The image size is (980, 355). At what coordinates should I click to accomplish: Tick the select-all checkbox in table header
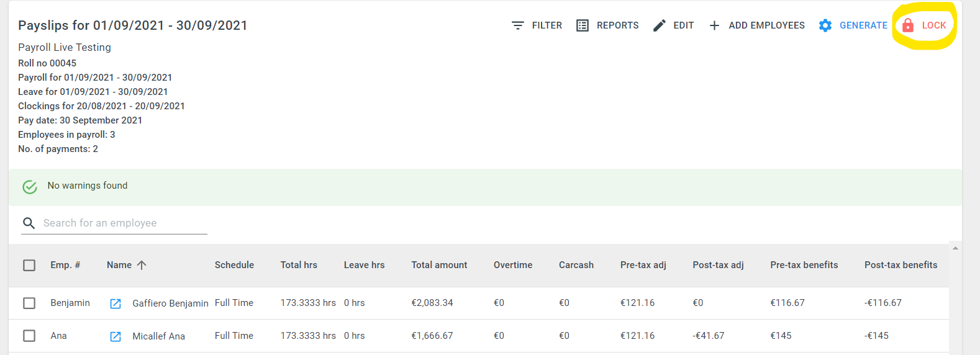tap(29, 265)
